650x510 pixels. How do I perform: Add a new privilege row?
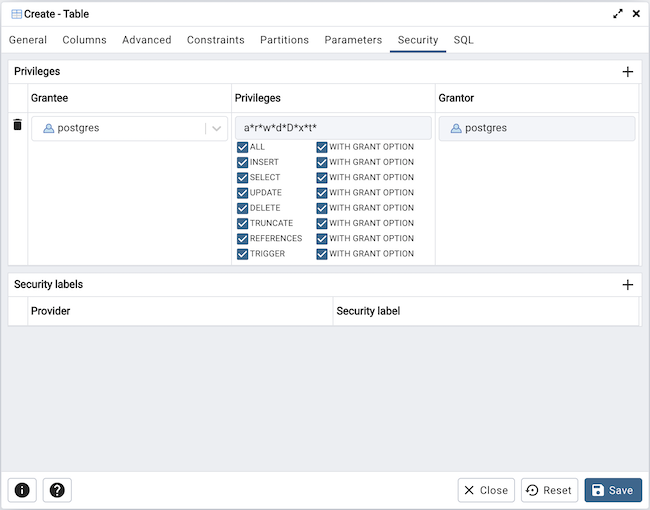pos(627,72)
